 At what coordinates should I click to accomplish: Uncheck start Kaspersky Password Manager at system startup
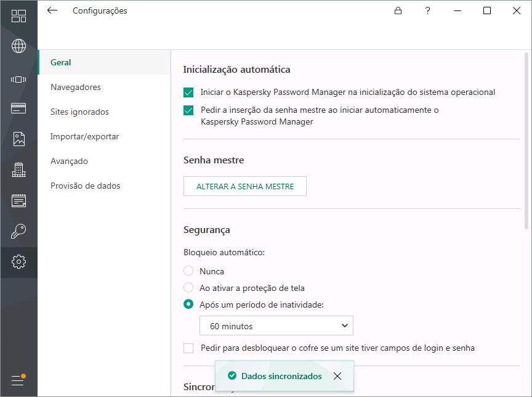188,92
